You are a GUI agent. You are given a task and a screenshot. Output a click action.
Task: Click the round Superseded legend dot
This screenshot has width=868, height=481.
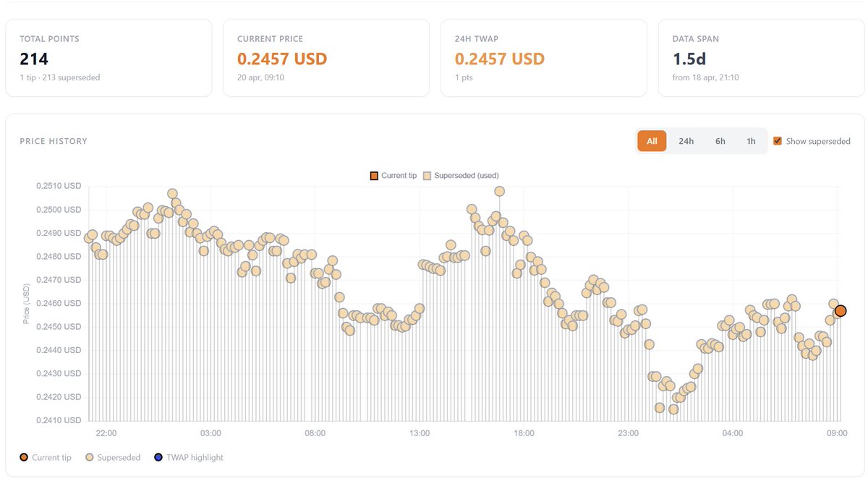(x=90, y=457)
